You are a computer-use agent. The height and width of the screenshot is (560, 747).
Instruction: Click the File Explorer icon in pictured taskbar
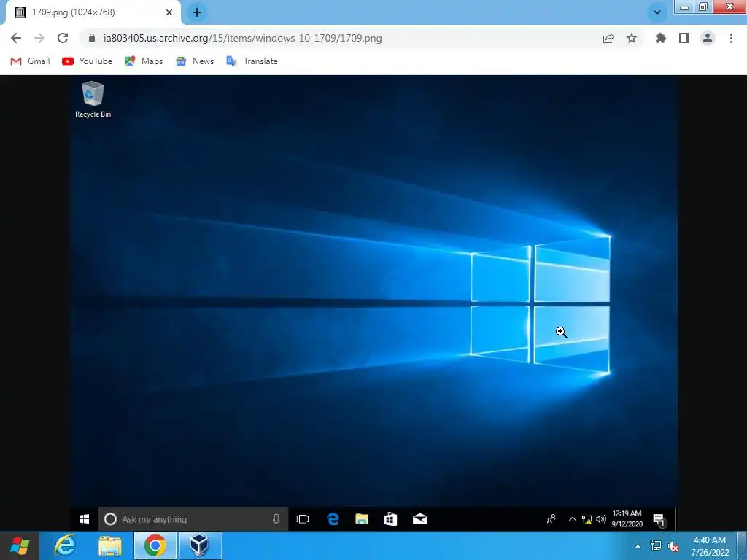pyautogui.click(x=362, y=519)
